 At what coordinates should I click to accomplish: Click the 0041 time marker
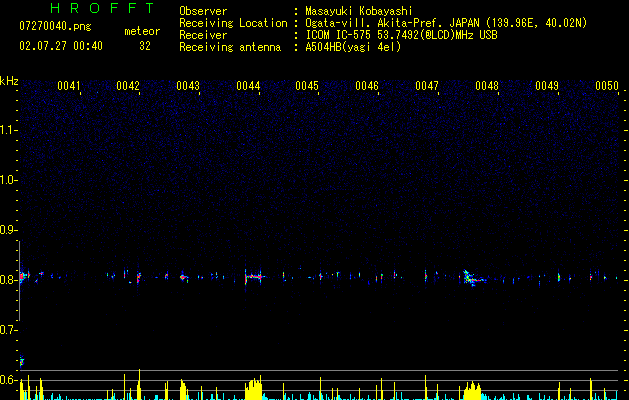click(69, 86)
